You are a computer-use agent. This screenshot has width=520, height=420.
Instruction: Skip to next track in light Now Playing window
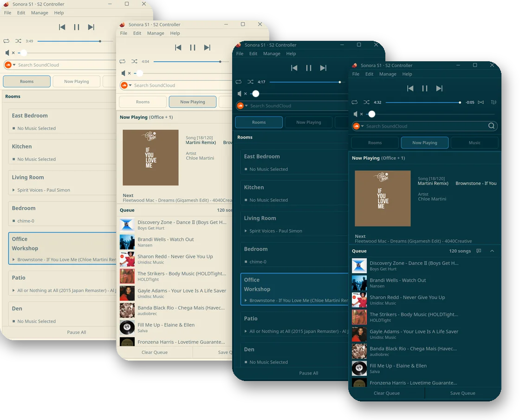207,47
